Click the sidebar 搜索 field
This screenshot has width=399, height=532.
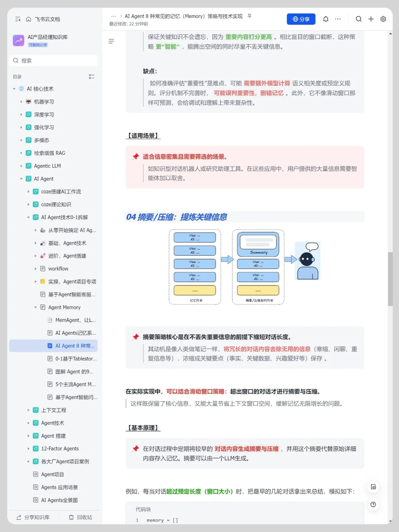(54, 61)
